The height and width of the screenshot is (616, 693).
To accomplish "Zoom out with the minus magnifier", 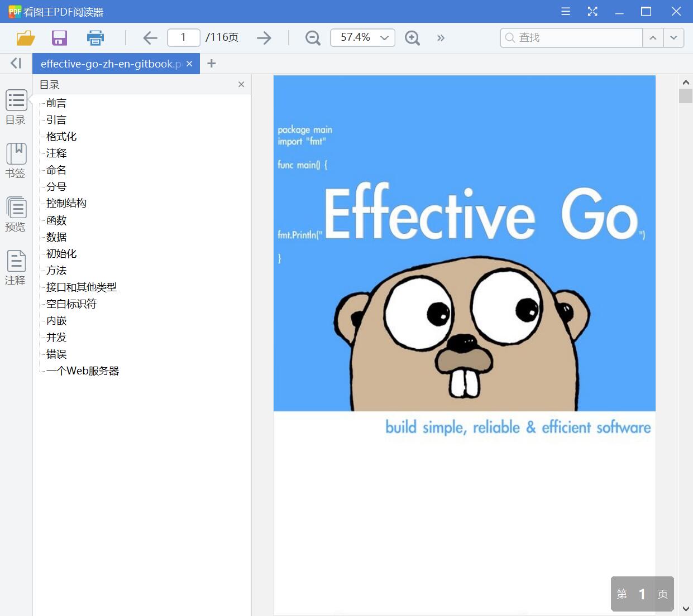I will [313, 38].
